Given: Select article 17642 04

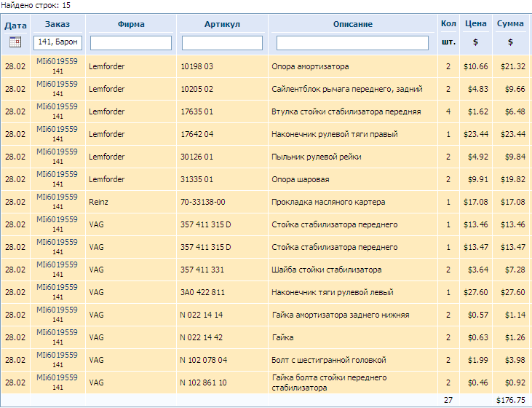Looking at the screenshot, I should tap(196, 134).
